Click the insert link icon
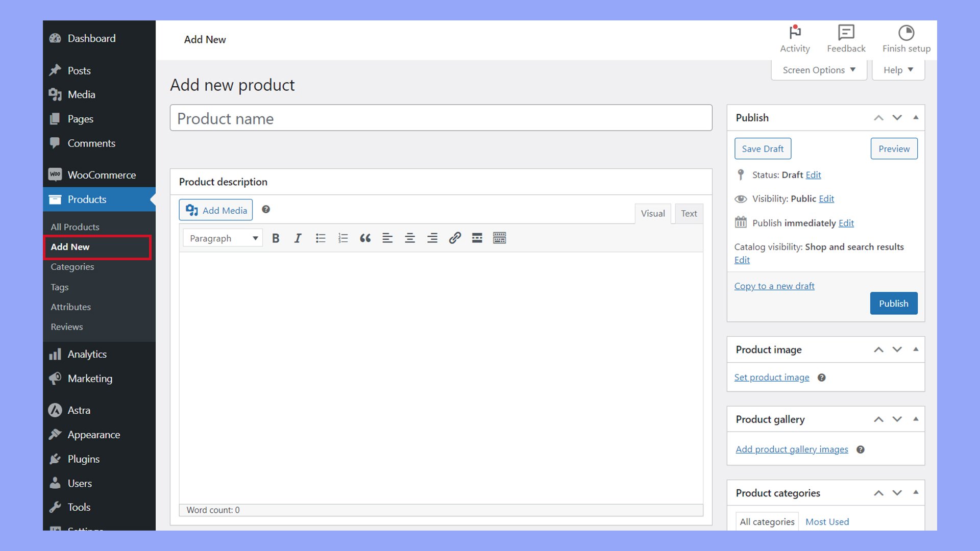Screen dimensions: 980x551 [455, 238]
